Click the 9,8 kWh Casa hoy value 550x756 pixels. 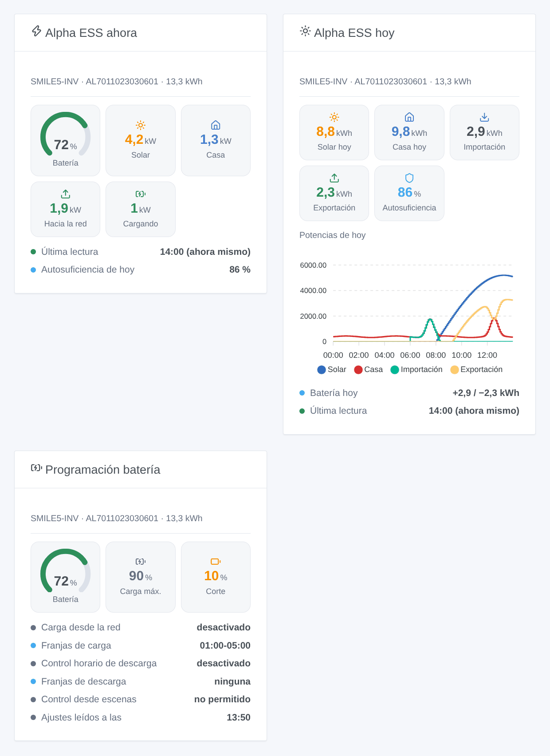coord(409,132)
